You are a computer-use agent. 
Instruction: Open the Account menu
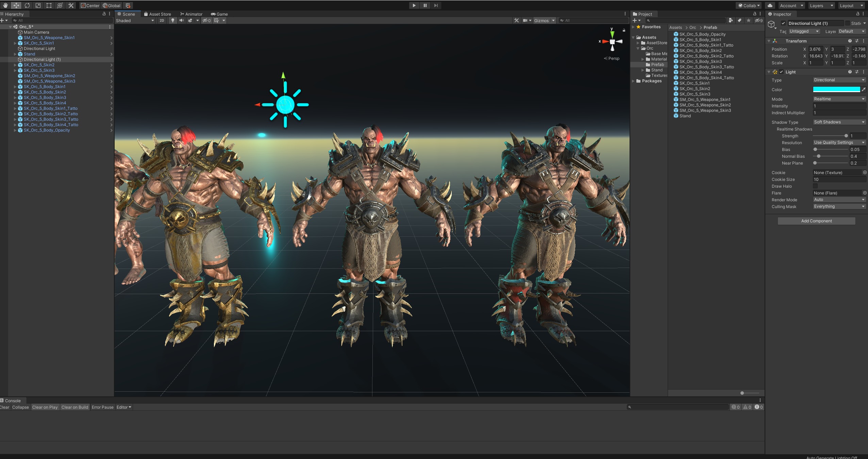tap(791, 5)
